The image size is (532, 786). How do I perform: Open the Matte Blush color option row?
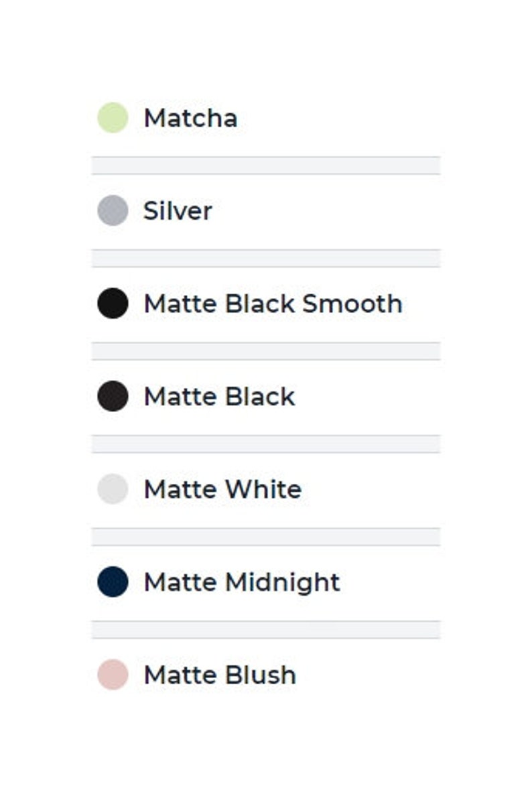pos(266,675)
